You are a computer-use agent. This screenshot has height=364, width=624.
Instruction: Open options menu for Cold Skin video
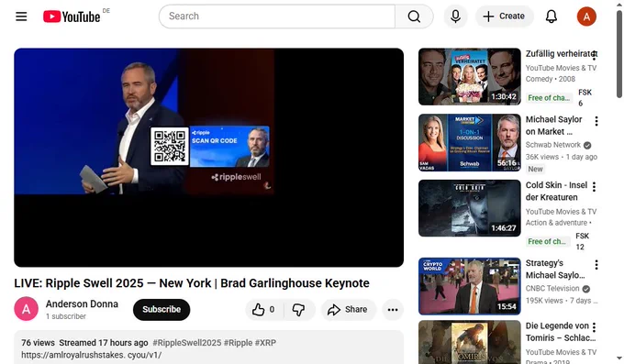594,186
